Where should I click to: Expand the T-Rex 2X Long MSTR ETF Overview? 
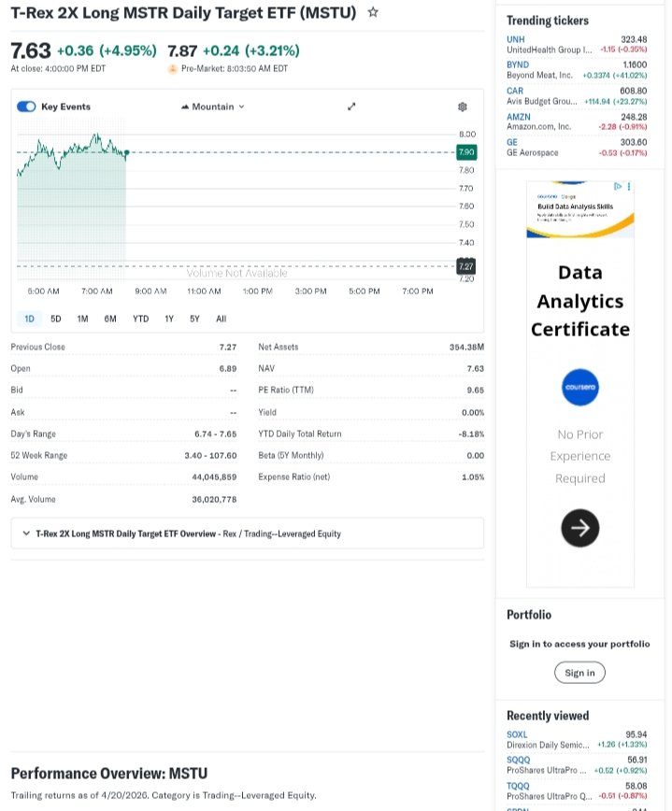click(25, 534)
